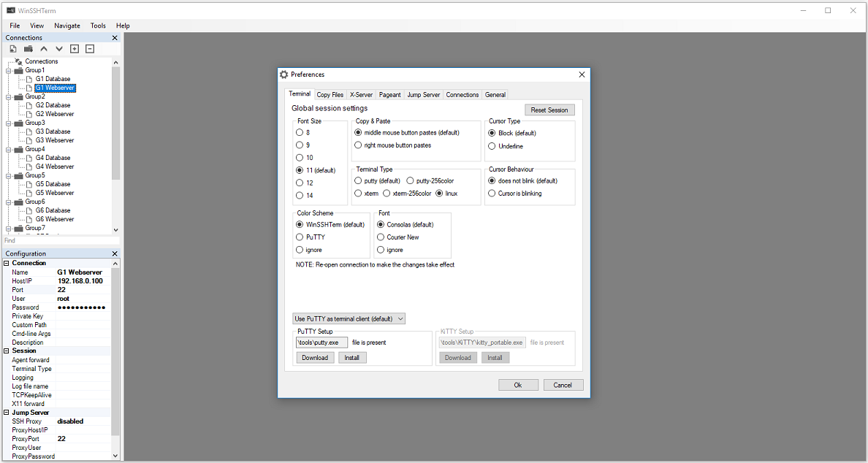868x463 pixels.
Task: Expand all tree nodes with plus icon
Action: [x=75, y=49]
